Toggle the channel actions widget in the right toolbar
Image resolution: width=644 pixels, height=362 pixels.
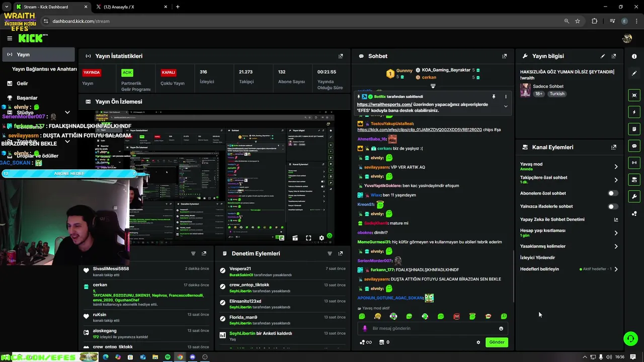[x=634, y=179]
